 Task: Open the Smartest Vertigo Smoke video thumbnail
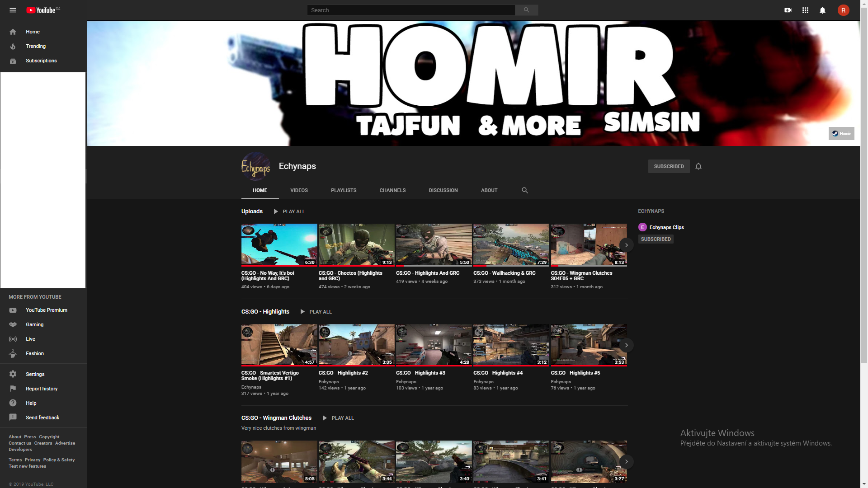click(279, 345)
